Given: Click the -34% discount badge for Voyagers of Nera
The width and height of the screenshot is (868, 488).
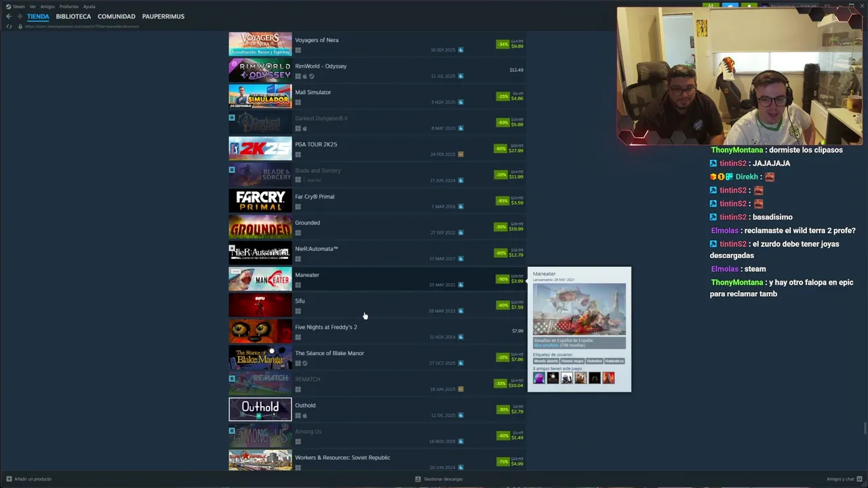Looking at the screenshot, I should pos(502,44).
